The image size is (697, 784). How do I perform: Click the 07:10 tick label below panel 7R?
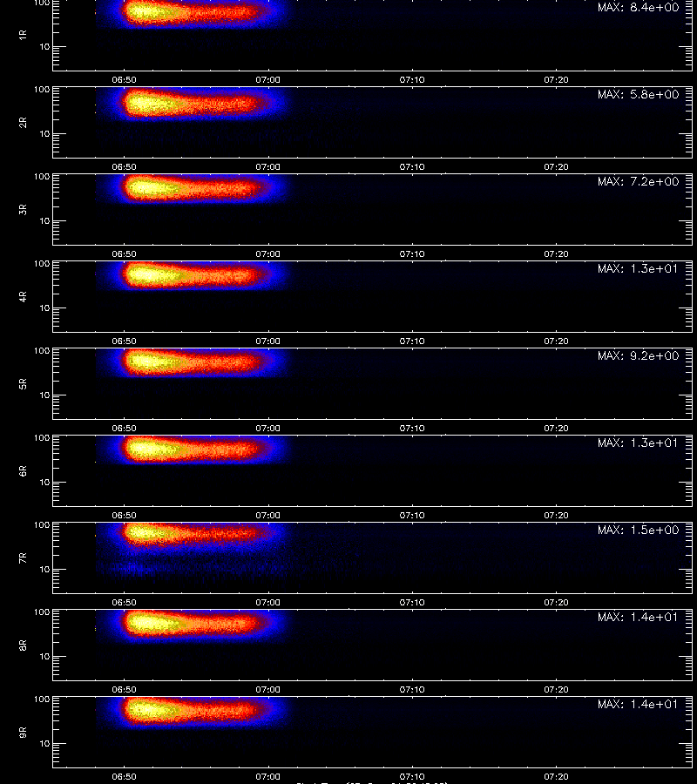coord(412,603)
